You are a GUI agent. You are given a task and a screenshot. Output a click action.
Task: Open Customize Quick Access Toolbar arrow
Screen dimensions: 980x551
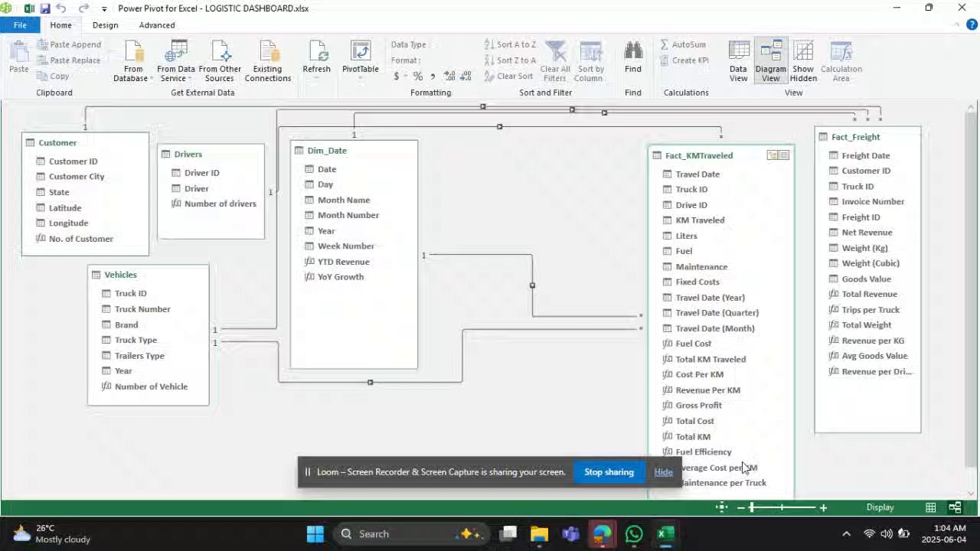(104, 9)
